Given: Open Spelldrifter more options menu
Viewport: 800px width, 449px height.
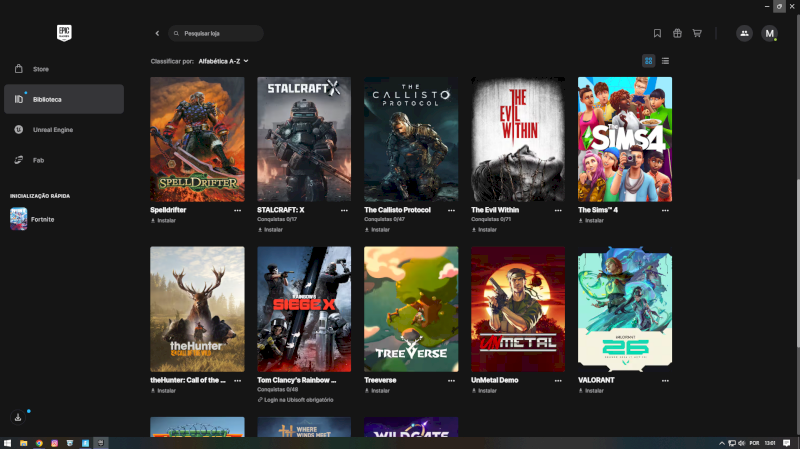Looking at the screenshot, I should (x=237, y=210).
